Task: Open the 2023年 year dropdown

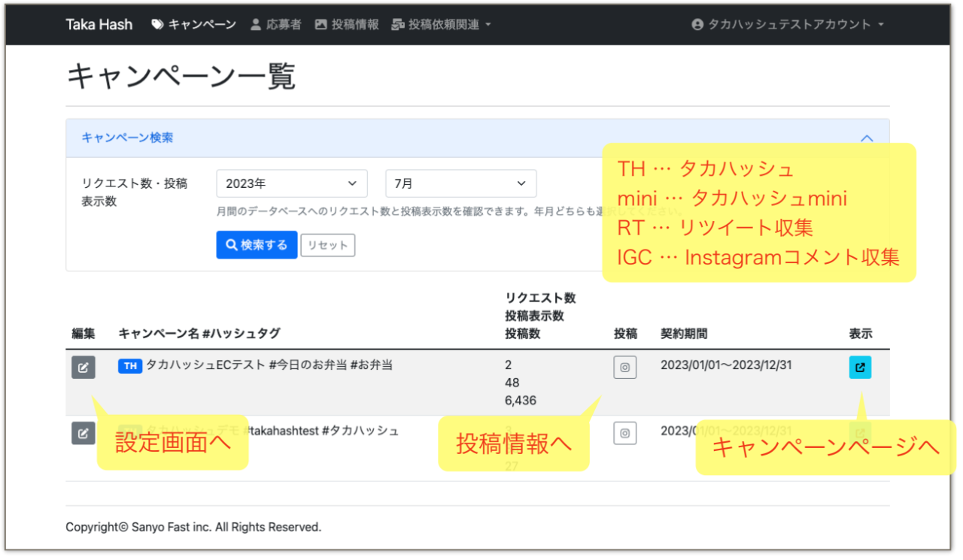Action: click(x=292, y=183)
